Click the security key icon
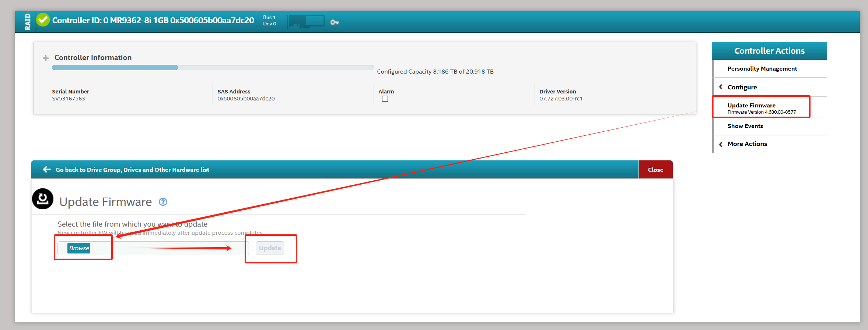Screen dimensions: 868x330 334,22
